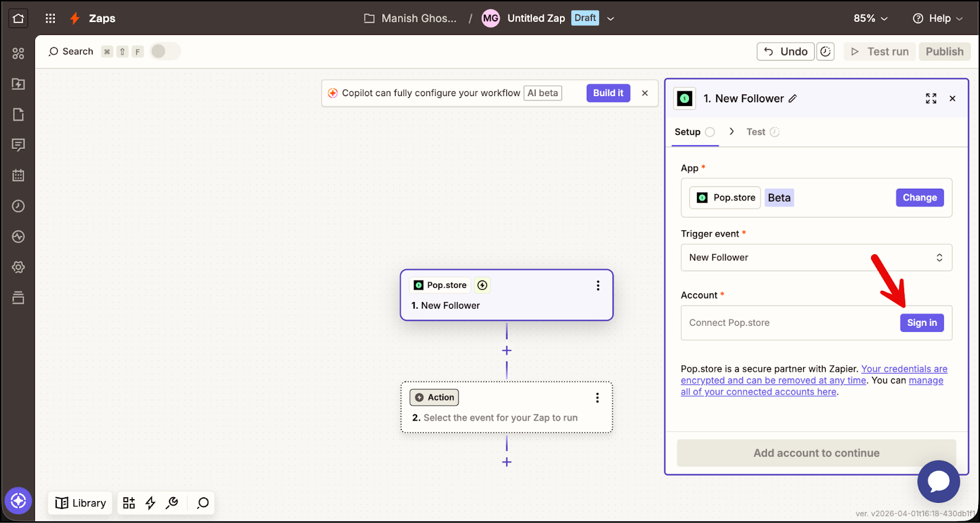The width and height of the screenshot is (980, 523).
Task: Open three-dot menu on Pop.store step
Action: (x=598, y=285)
